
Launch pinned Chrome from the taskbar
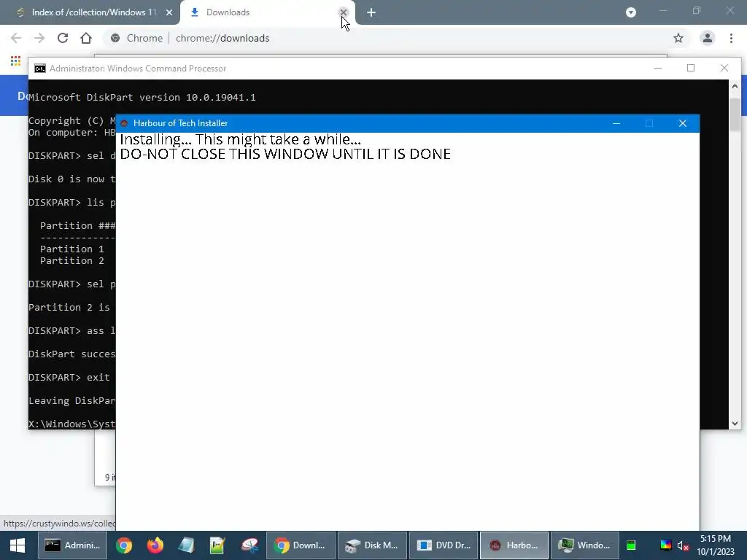click(124, 545)
